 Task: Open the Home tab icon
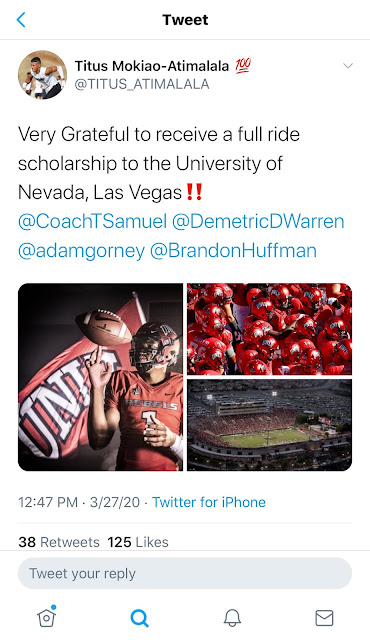tap(47, 617)
